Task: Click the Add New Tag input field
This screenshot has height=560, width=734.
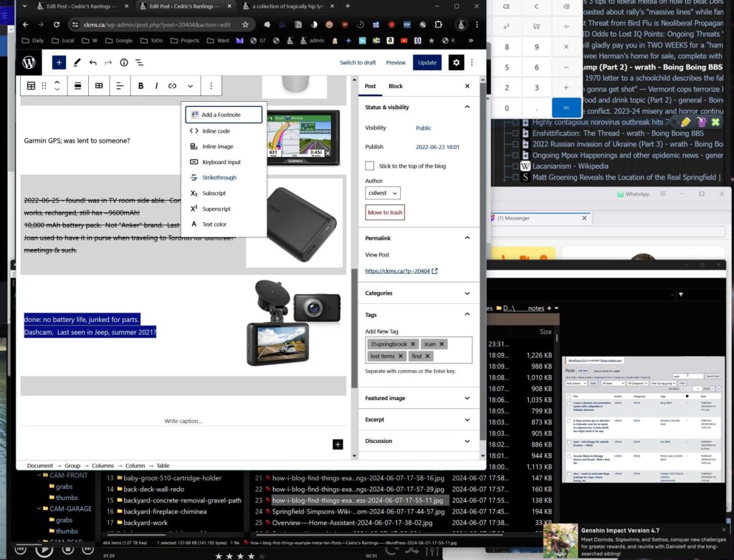Action: click(x=452, y=356)
